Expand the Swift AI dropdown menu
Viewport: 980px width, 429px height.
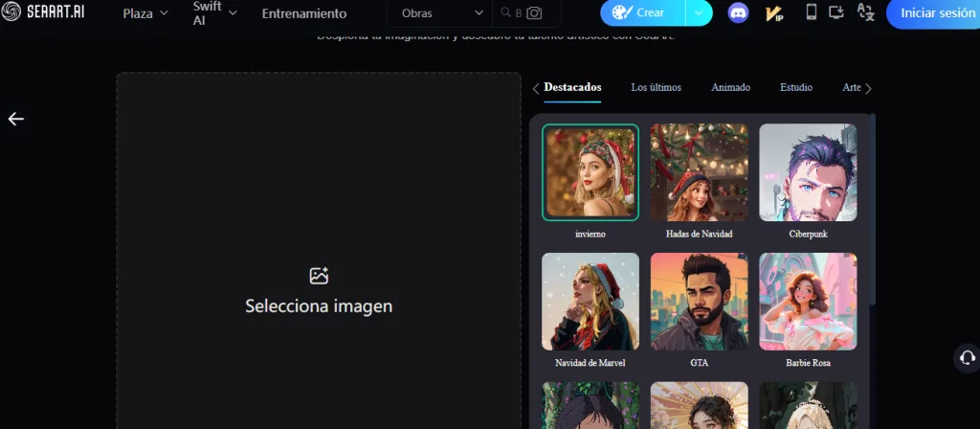214,13
